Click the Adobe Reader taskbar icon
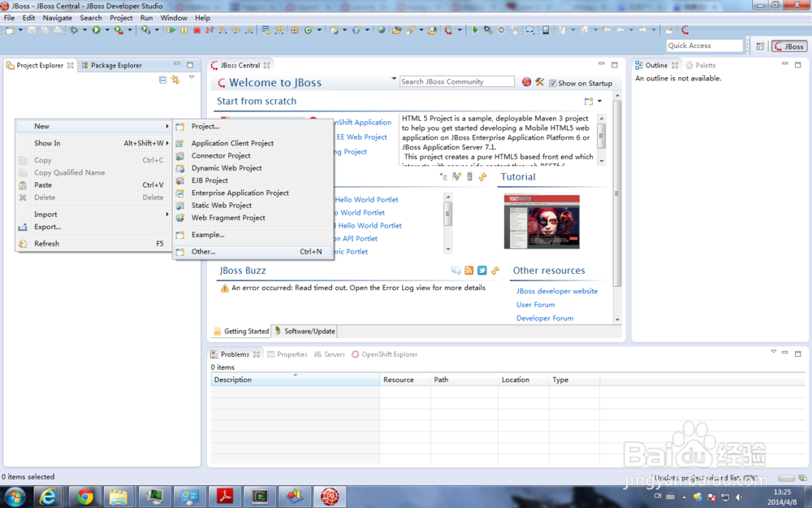 (x=224, y=497)
